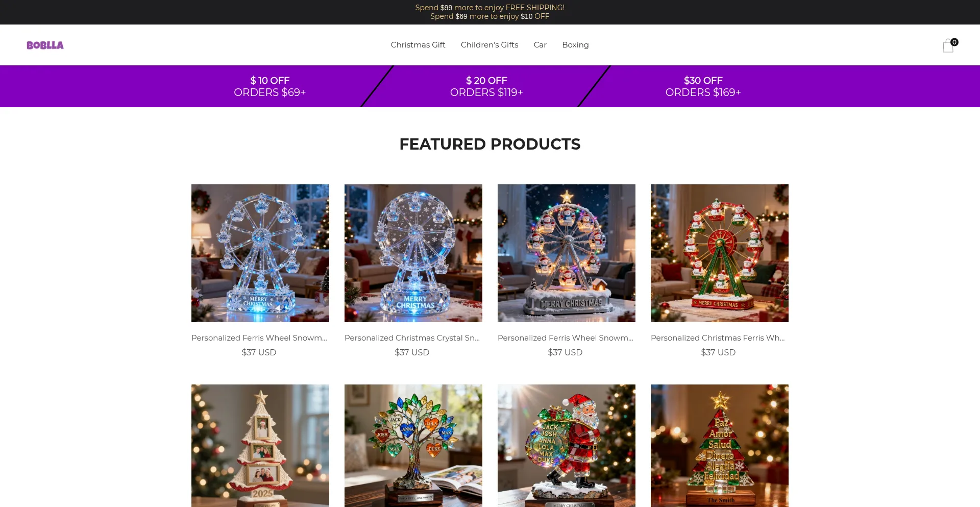Image resolution: width=980 pixels, height=507 pixels.
Task: Click the BOBLLA logo
Action: 45,45
